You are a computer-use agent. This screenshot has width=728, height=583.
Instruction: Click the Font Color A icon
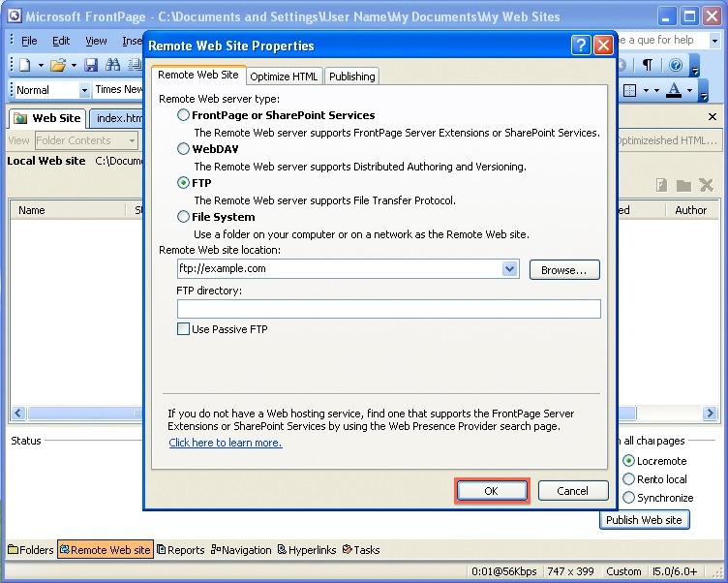point(675,90)
